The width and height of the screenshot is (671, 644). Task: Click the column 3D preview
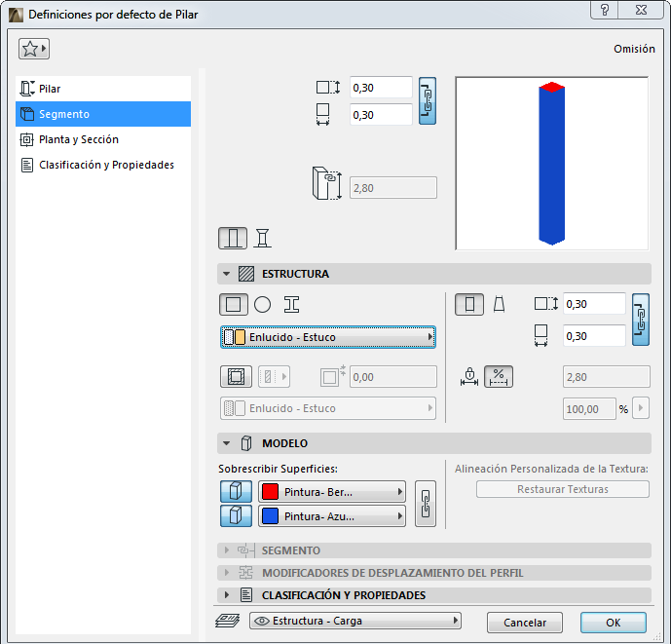point(551,164)
